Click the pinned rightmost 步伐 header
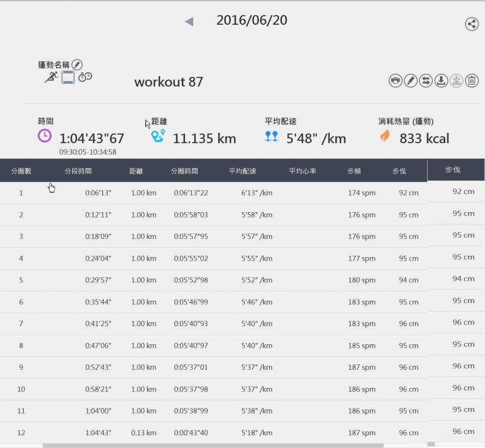Viewport: 485px width, 448px height. (453, 170)
